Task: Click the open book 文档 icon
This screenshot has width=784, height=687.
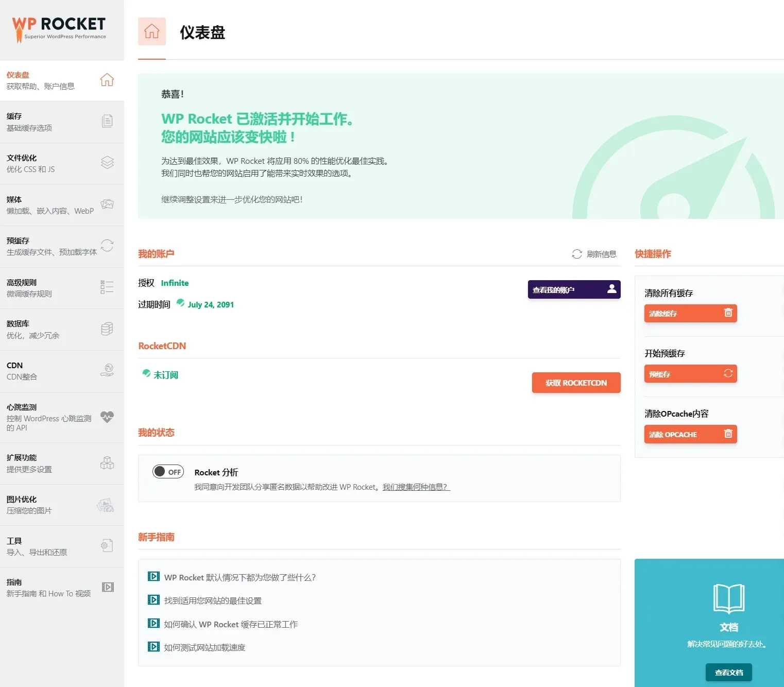Action: tap(729, 598)
